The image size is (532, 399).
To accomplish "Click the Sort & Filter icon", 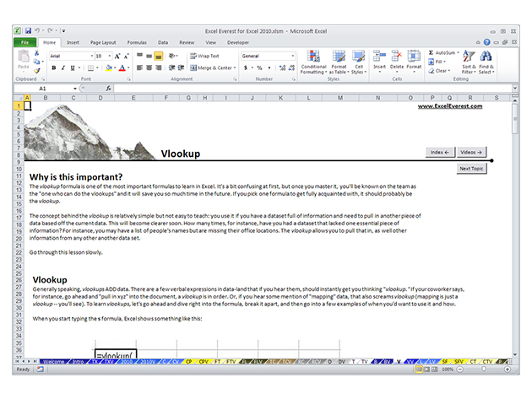I will point(469,57).
